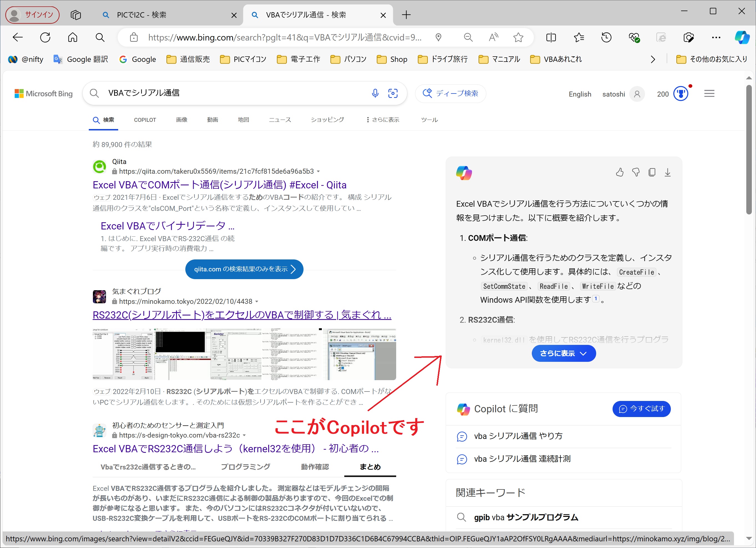Image resolution: width=756 pixels, height=548 pixels.
Task: Open Excel VBAでRS232C通信しよう result link
Action: pyautogui.click(x=236, y=449)
